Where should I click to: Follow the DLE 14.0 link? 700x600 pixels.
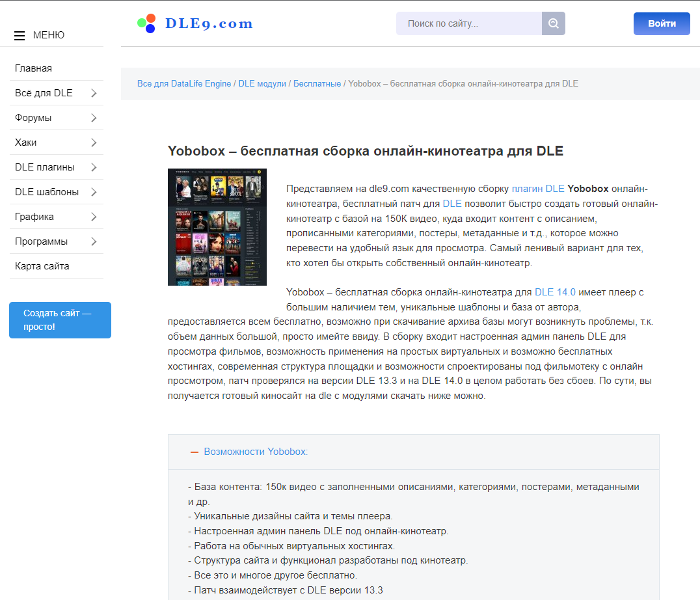coord(555,292)
